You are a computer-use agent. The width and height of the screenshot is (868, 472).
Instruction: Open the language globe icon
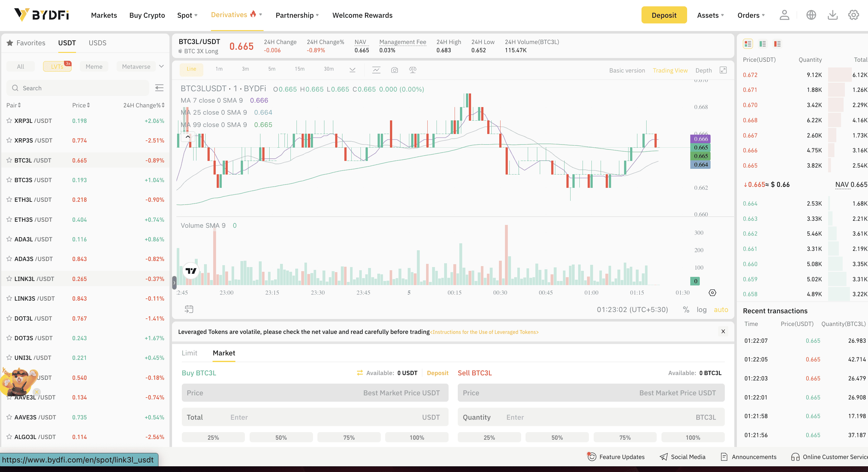pyautogui.click(x=811, y=15)
